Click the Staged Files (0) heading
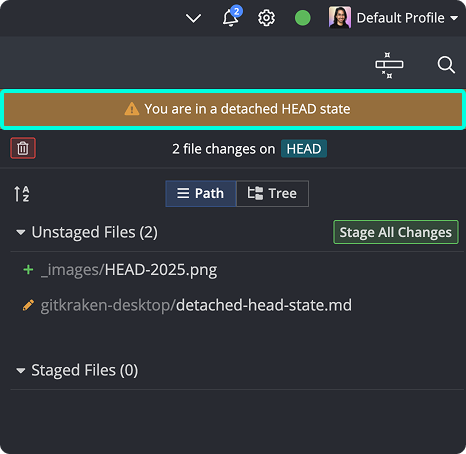The width and height of the screenshot is (466, 454). click(85, 370)
